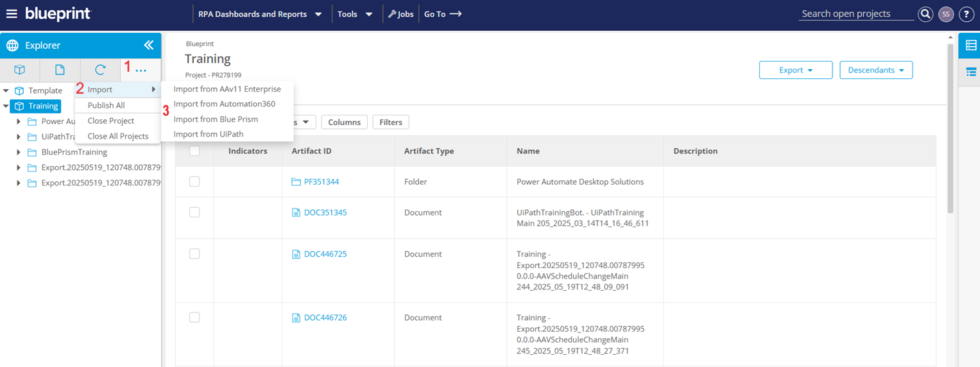Open RPA Dashboards and Reports dropdown
This screenshot has width=980, height=367.
[x=260, y=14]
